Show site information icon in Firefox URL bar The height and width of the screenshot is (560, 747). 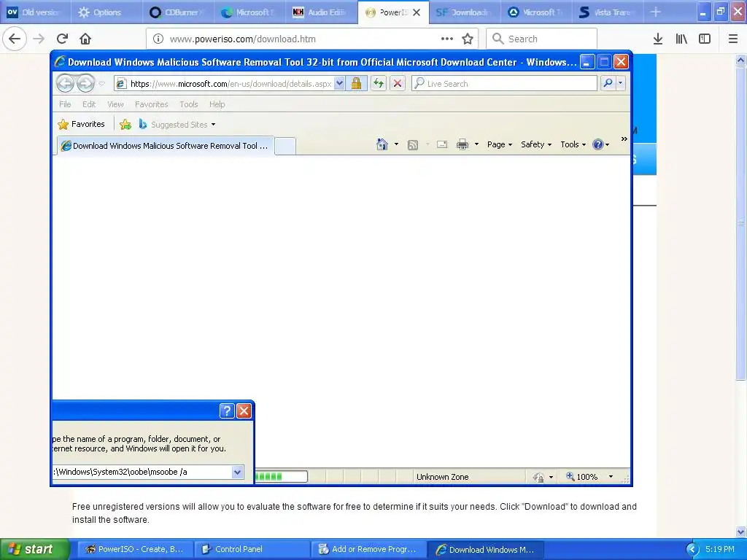[158, 39]
